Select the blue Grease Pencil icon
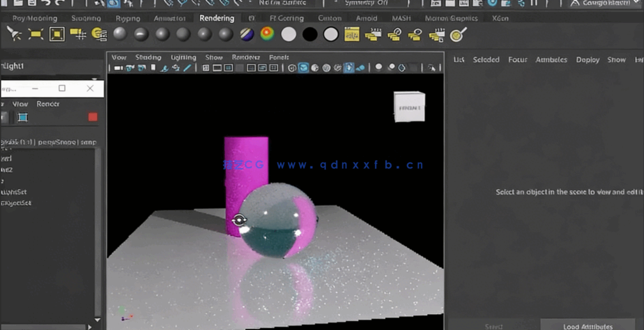644x330 pixels. point(187,68)
